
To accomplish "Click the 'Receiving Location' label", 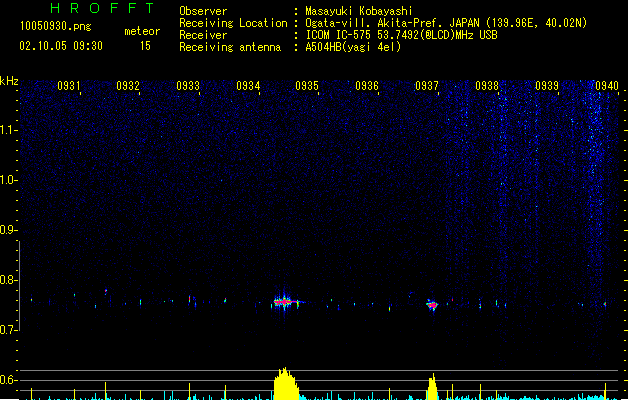I will pyautogui.click(x=233, y=23).
